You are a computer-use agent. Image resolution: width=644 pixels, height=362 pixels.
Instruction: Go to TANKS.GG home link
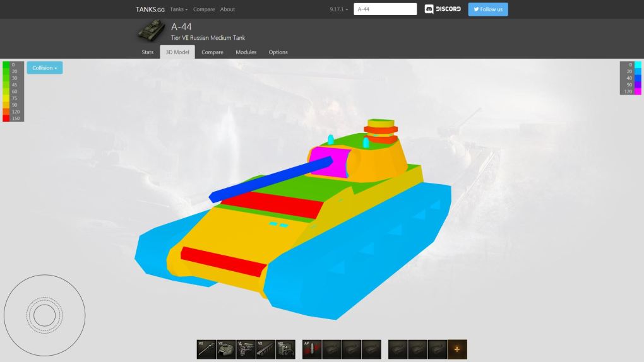coord(150,9)
